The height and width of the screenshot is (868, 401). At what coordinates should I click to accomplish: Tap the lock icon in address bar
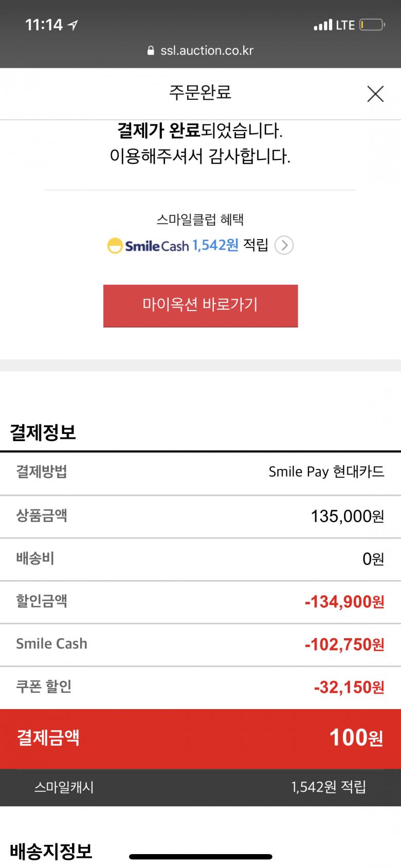[x=151, y=51]
